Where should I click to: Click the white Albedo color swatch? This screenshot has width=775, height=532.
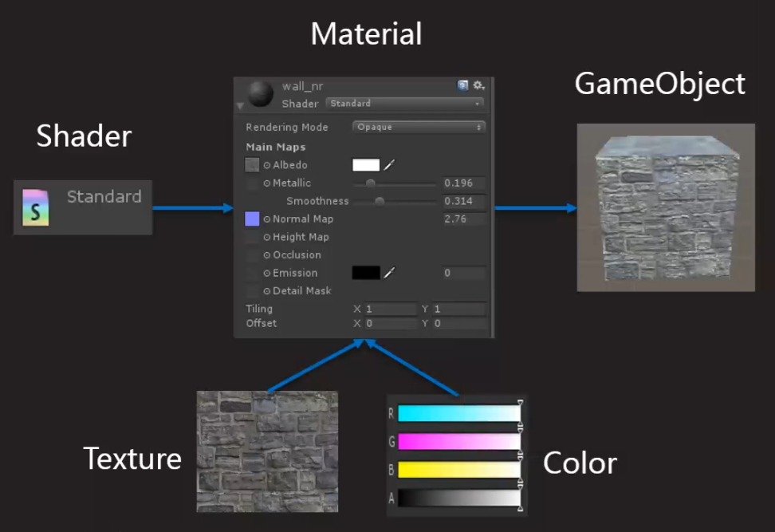click(x=366, y=164)
